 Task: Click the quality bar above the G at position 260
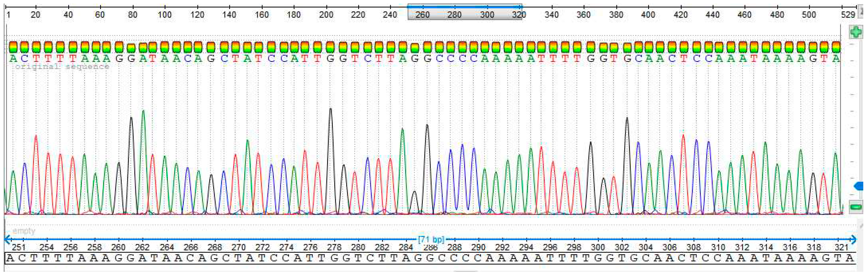[119, 47]
